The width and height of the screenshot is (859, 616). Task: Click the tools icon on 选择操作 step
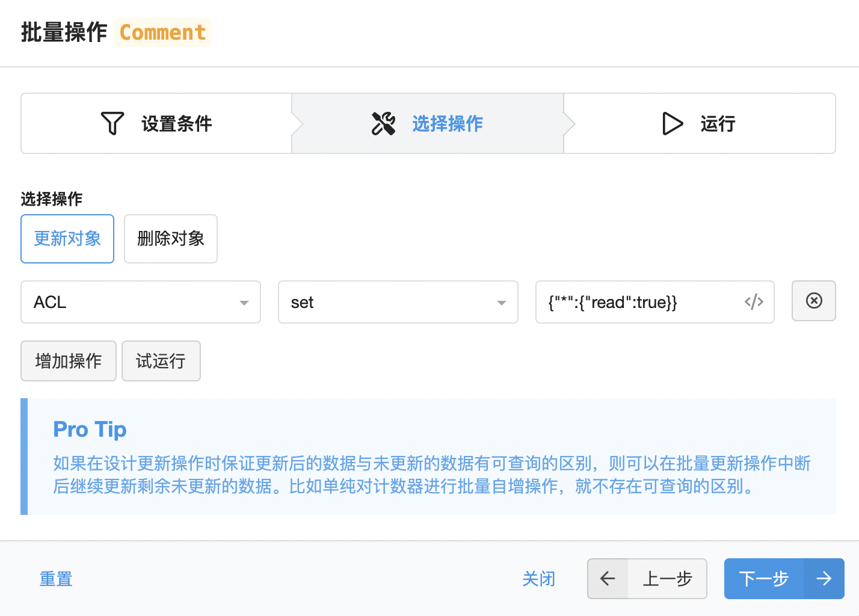coord(383,123)
